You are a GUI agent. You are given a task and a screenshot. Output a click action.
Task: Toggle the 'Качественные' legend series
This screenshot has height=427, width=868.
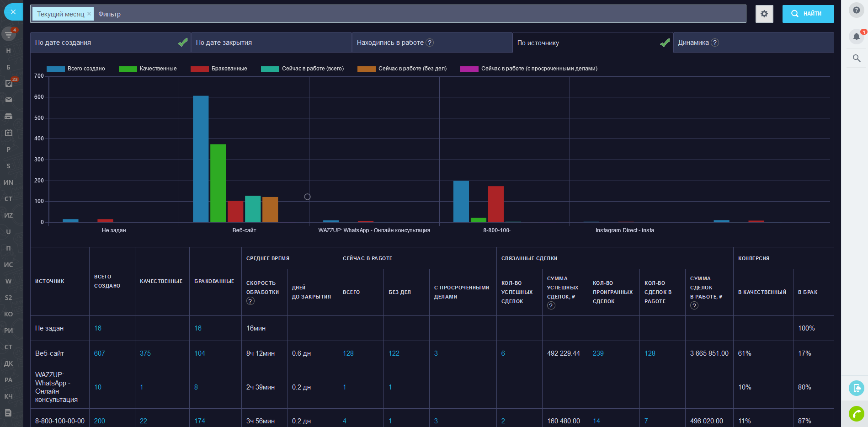click(x=148, y=69)
